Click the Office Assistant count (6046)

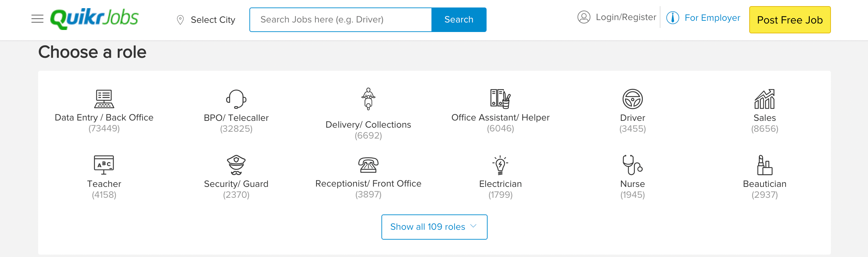501,128
